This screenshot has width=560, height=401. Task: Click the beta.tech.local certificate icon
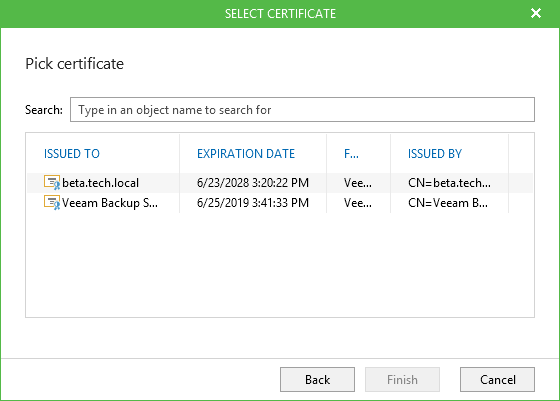click(52, 182)
